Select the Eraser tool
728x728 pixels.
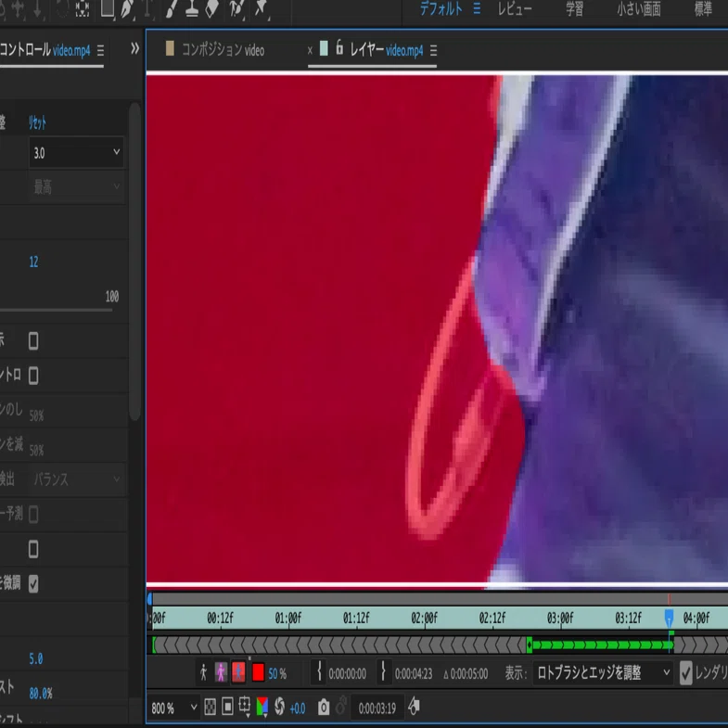coord(211,9)
